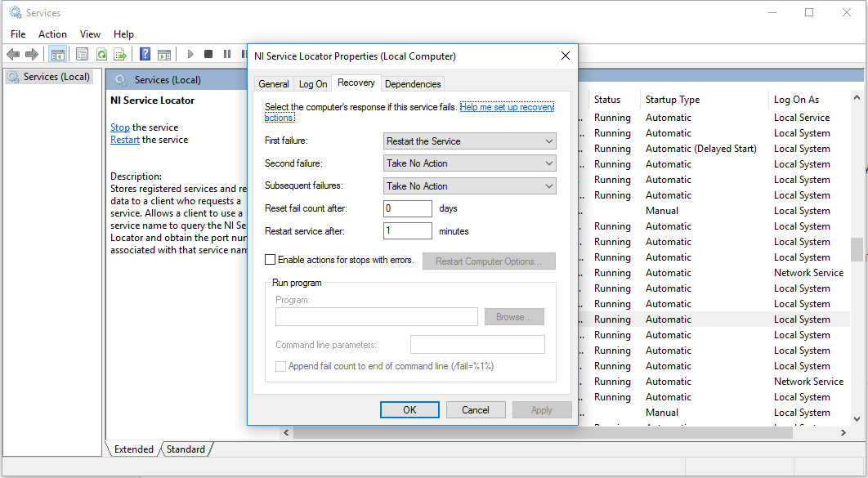
Task: Click the Restart service after minutes field
Action: tap(407, 230)
